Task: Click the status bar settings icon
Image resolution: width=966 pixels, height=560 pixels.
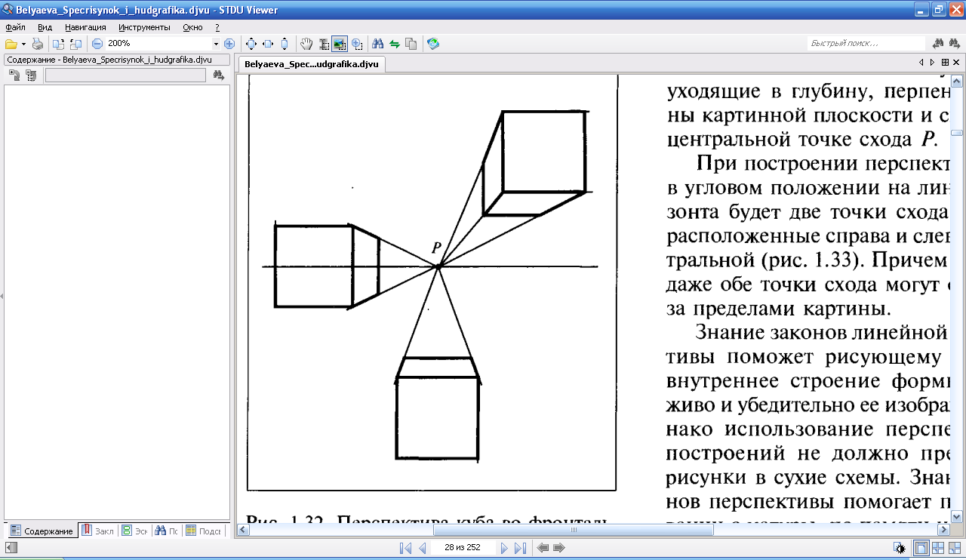Action: tap(899, 548)
